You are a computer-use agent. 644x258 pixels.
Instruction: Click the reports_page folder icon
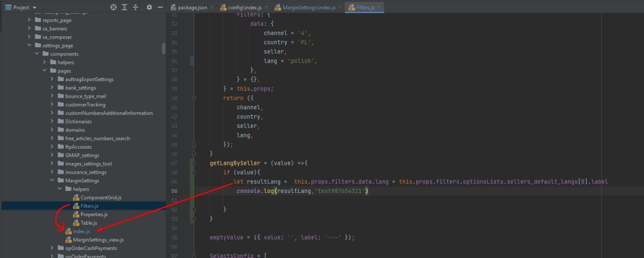click(38, 20)
